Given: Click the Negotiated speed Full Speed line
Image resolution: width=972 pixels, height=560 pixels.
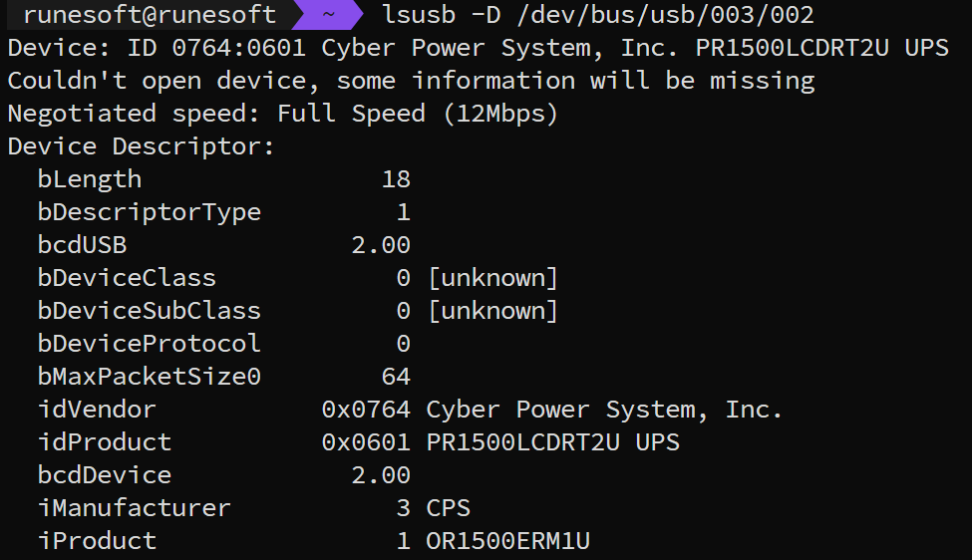Looking at the screenshot, I should [283, 114].
